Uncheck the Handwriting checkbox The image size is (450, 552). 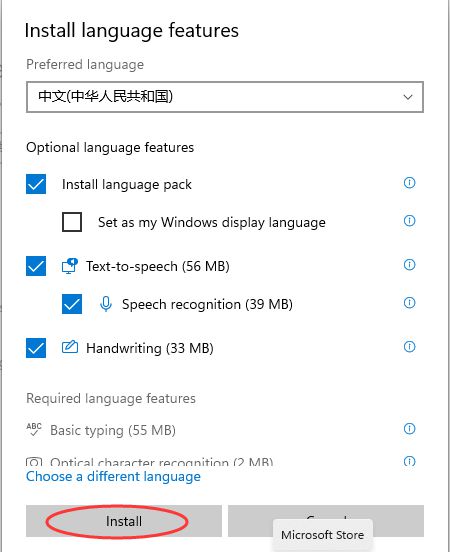tap(36, 348)
